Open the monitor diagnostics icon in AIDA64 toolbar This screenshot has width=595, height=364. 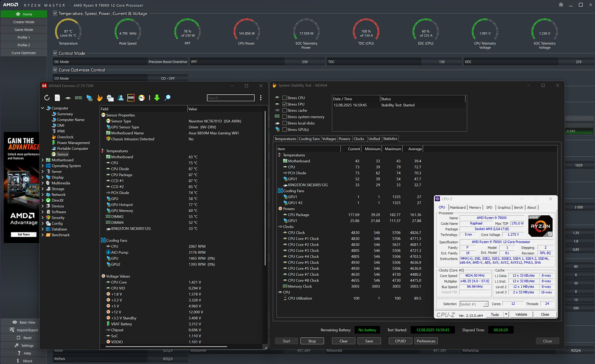[x=89, y=98]
